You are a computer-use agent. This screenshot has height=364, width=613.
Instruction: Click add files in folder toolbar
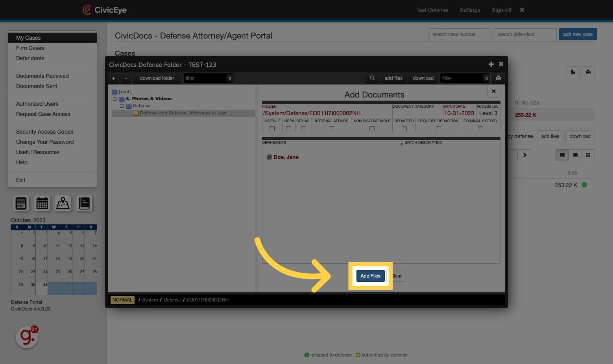pos(393,78)
